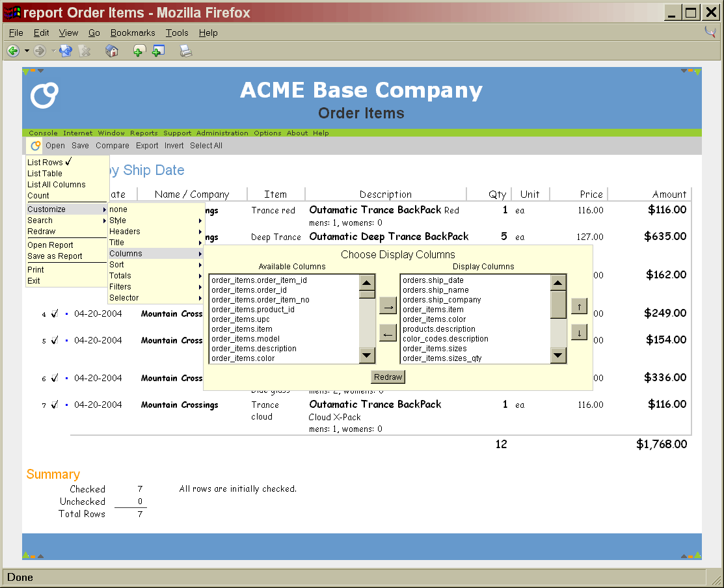Click the Available Columns scroll-down arrow
The height and width of the screenshot is (588, 724).
pos(367,355)
